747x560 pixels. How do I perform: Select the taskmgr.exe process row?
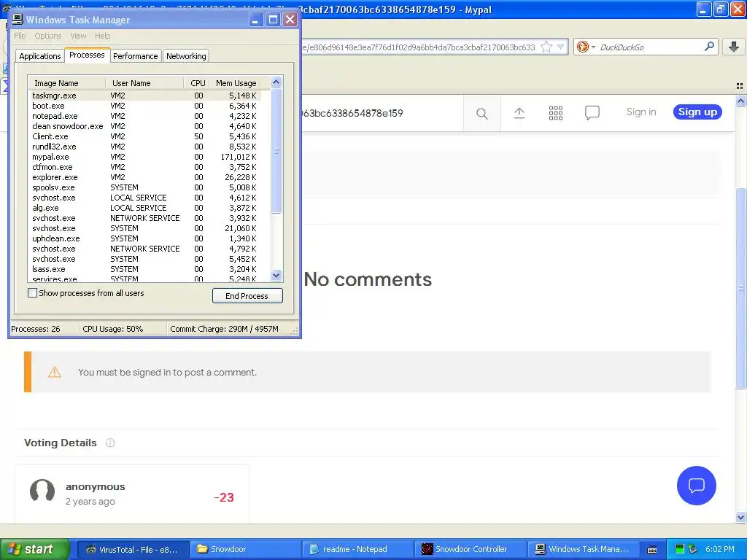pos(145,96)
